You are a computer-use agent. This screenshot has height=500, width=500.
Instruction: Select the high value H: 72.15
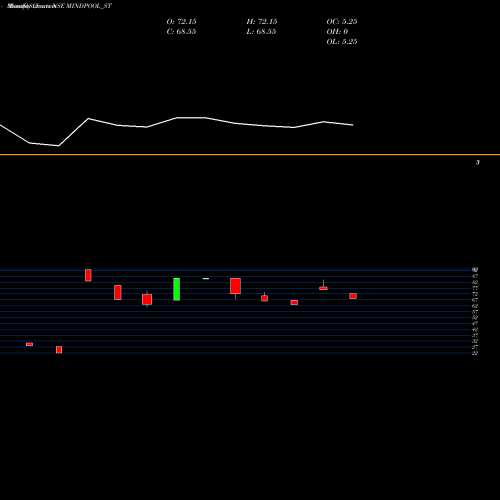(262, 22)
